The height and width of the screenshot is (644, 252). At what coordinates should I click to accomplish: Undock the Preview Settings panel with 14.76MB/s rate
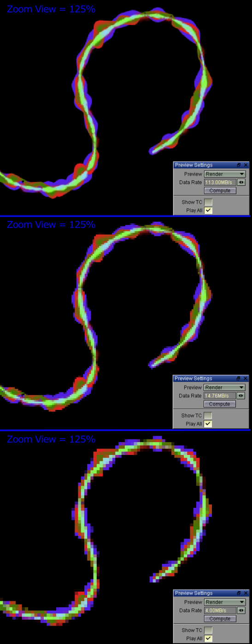(239, 379)
